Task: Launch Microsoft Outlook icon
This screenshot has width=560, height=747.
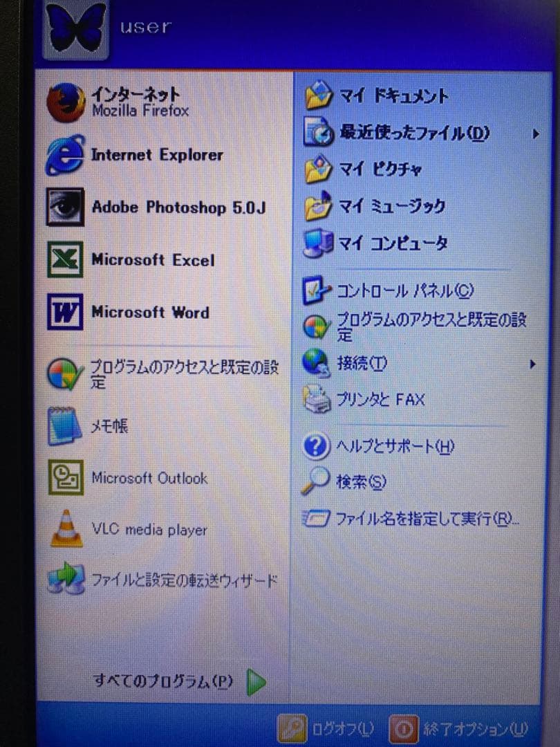Action: (66, 477)
